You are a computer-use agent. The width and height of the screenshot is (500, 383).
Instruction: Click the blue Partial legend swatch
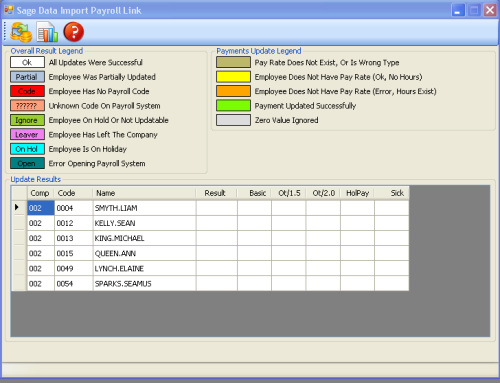27,77
